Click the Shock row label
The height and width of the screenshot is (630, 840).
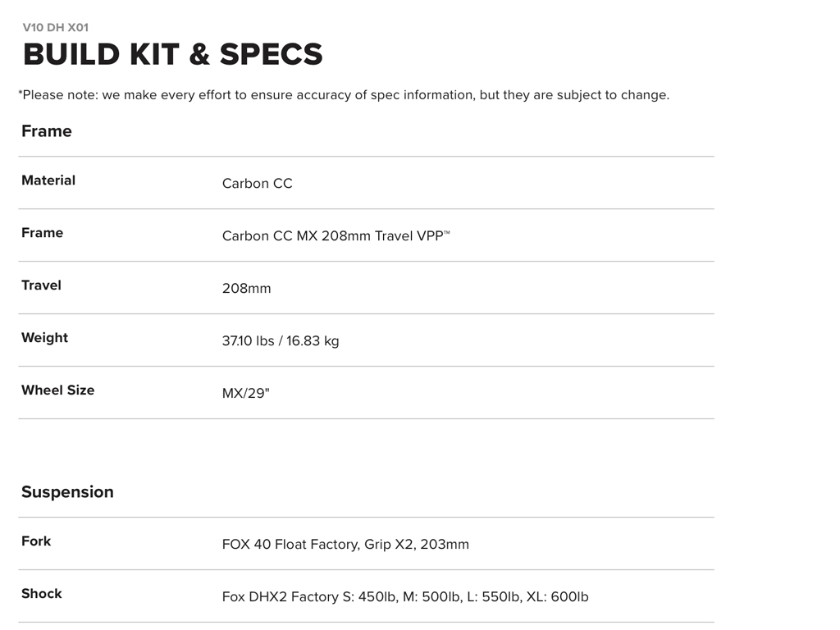41,594
